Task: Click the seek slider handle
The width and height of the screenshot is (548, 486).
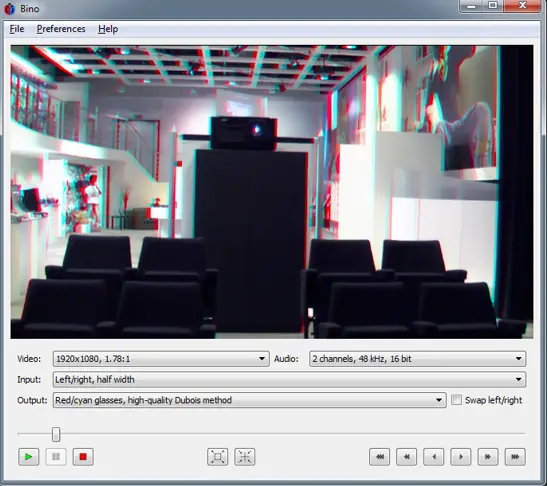Action: click(x=56, y=434)
